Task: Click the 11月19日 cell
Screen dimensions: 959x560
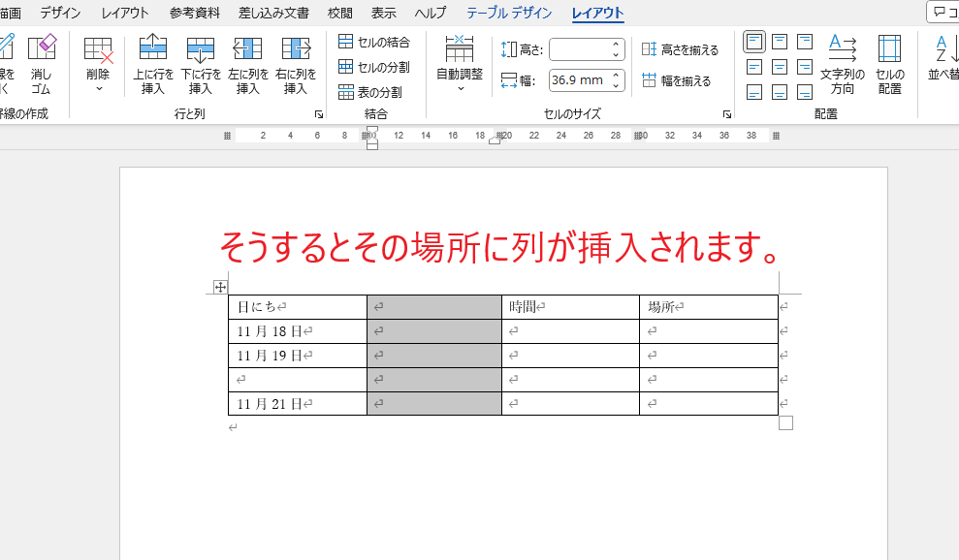Action: [298, 356]
